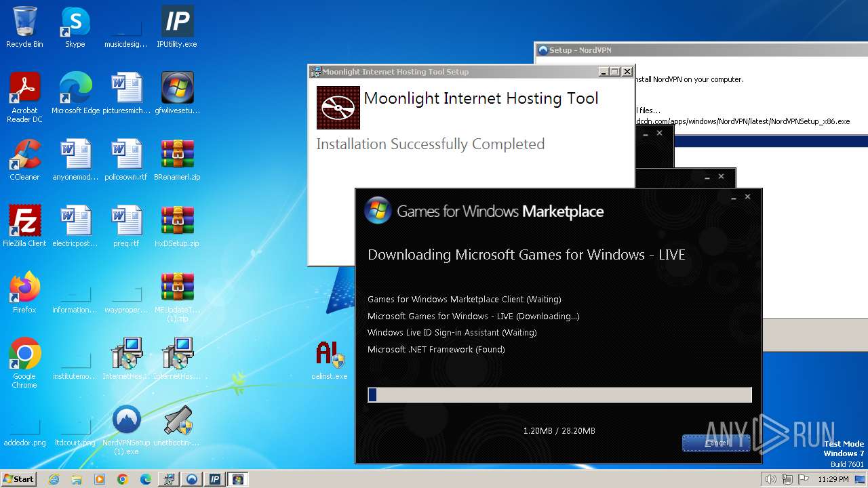
Task: Open the Skype desktop shortcut
Action: pos(75,28)
